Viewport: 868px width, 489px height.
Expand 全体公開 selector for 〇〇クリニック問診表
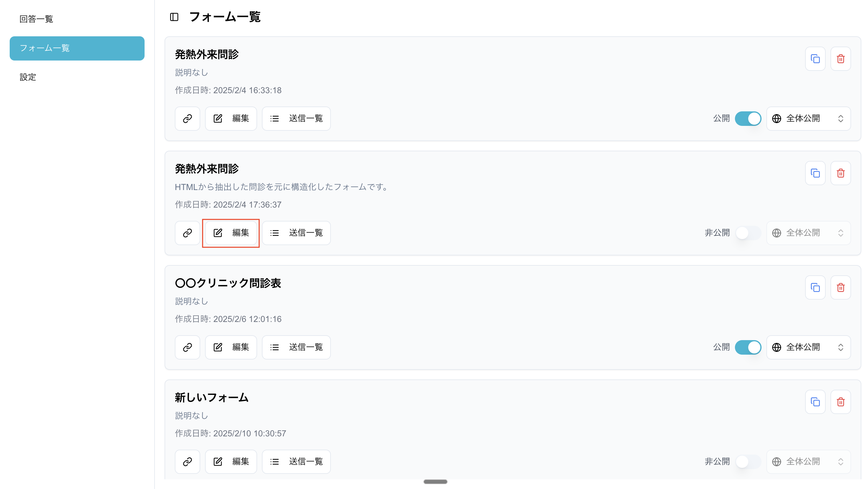click(x=808, y=347)
